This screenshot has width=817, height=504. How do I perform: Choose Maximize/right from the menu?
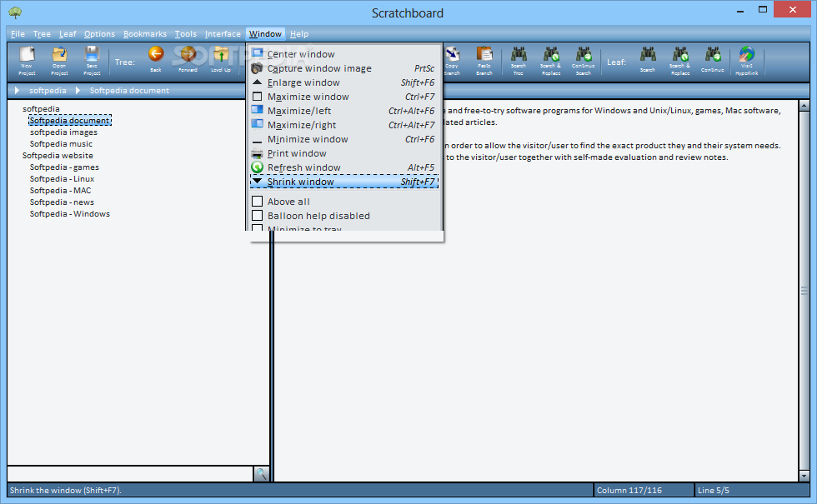(344, 125)
